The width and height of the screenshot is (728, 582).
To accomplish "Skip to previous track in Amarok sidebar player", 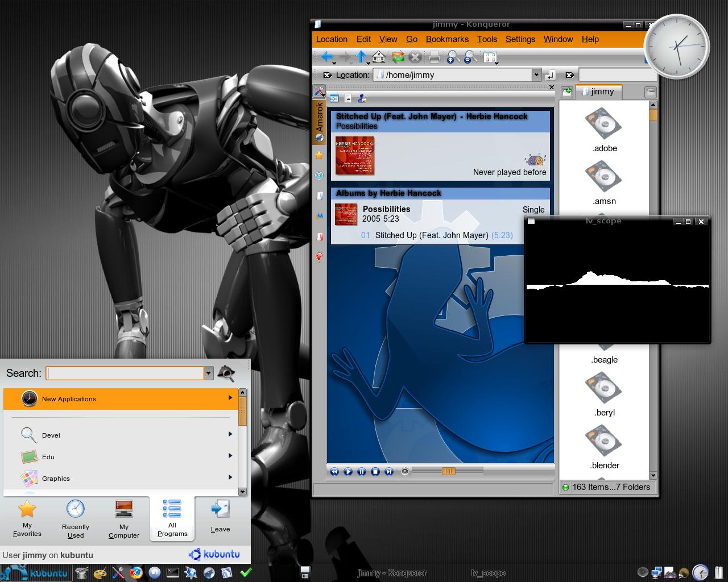I will 334,471.
